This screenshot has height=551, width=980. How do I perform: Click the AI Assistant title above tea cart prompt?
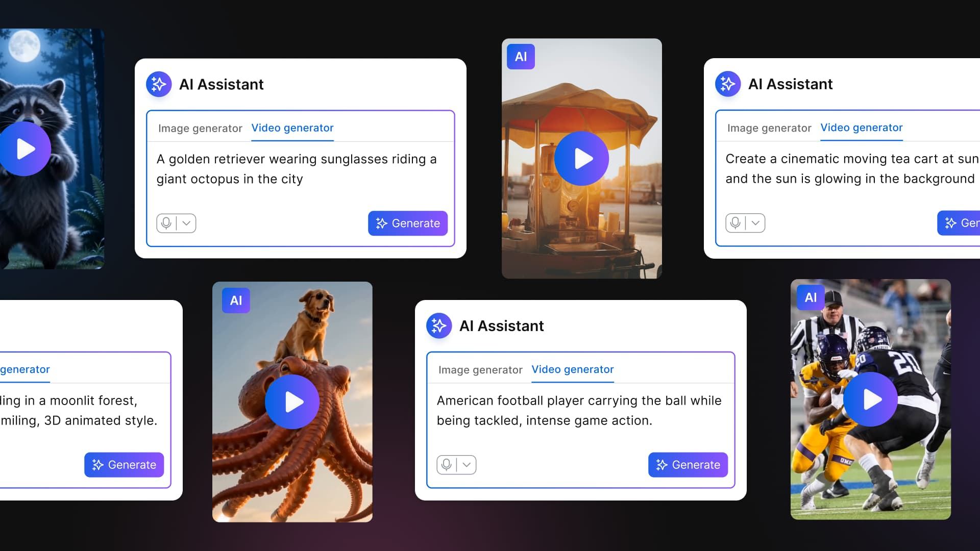coord(790,84)
